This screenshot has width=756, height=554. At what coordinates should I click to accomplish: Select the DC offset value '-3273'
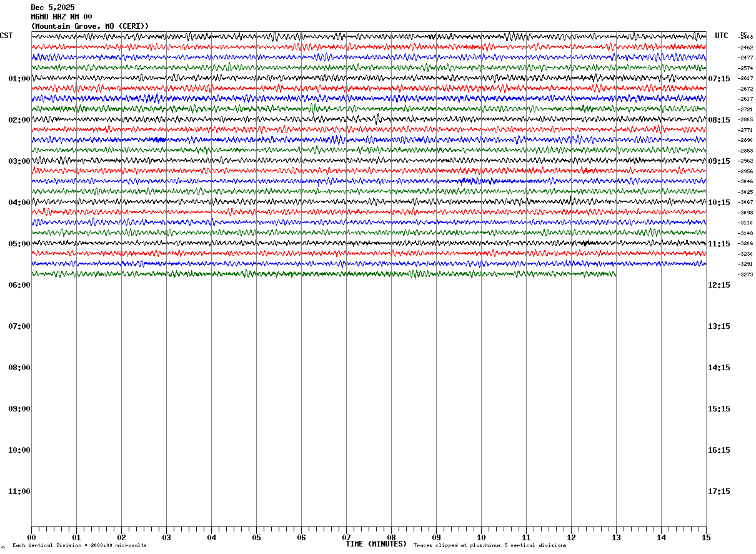[745, 274]
